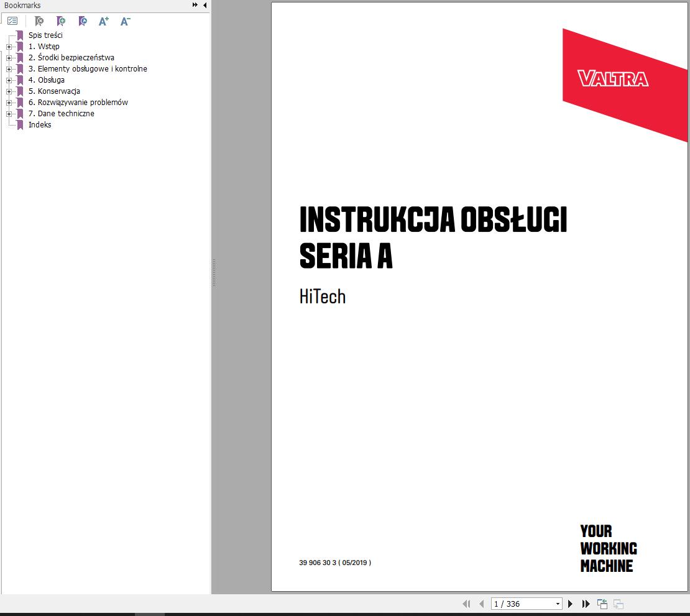Select the '1. Wstęp' bookmark

[44, 47]
